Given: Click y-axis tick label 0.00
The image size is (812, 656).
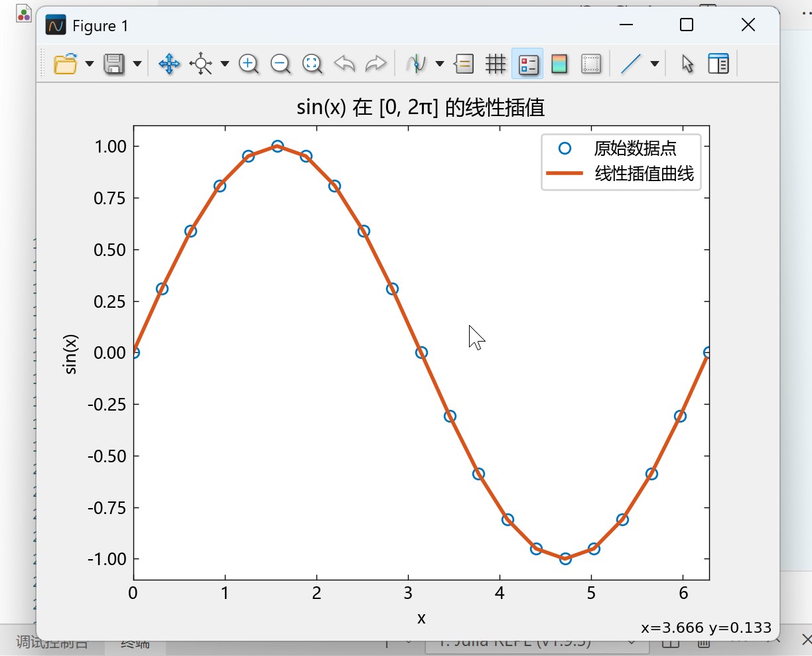Looking at the screenshot, I should pos(110,353).
